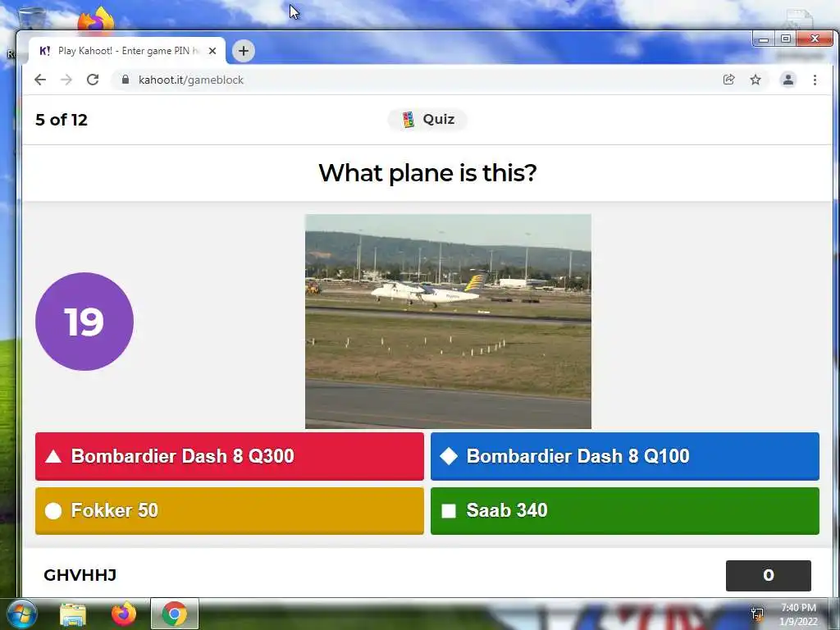Image resolution: width=840 pixels, height=630 pixels.
Task: Open a new browser tab
Action: pos(243,51)
